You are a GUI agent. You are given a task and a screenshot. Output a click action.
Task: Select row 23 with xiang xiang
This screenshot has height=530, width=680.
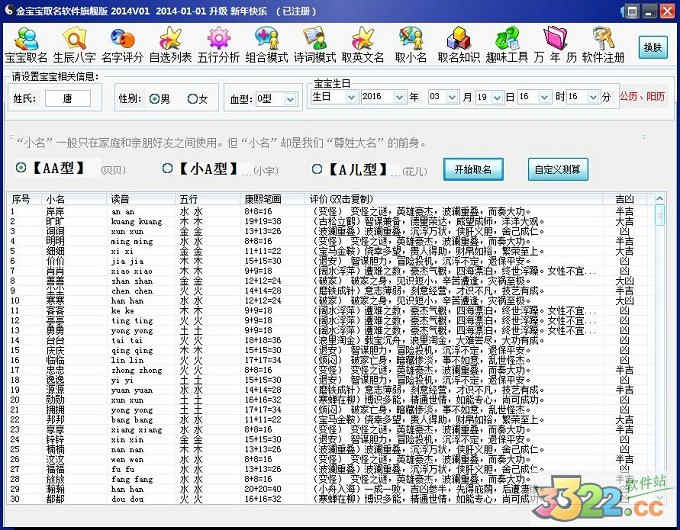click(x=332, y=430)
